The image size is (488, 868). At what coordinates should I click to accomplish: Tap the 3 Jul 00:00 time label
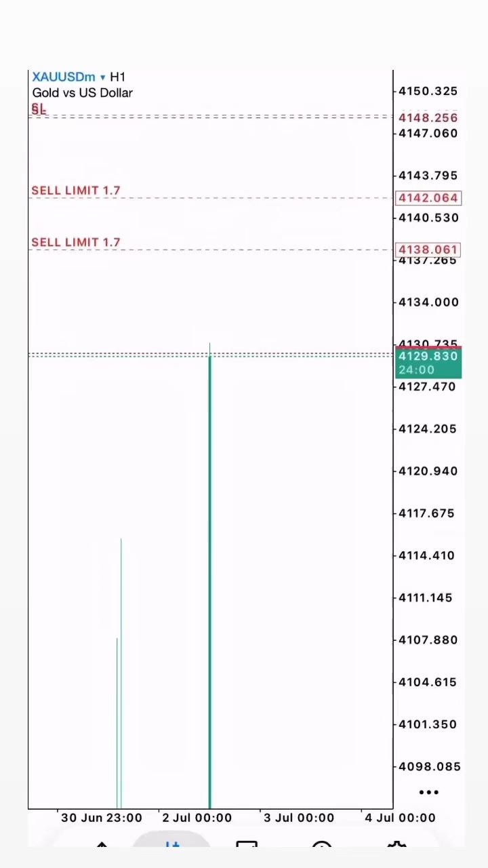[298, 818]
